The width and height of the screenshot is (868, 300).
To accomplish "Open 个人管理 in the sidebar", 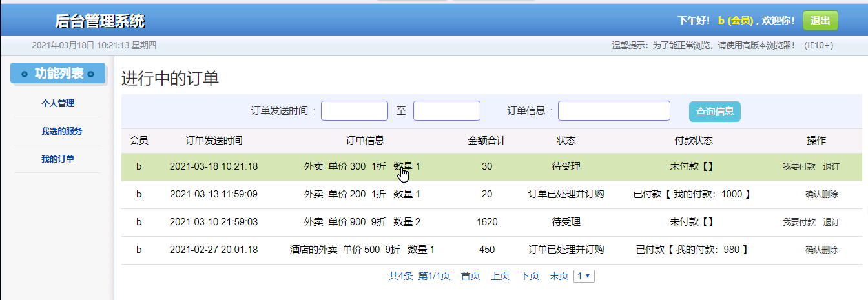I will pos(57,103).
